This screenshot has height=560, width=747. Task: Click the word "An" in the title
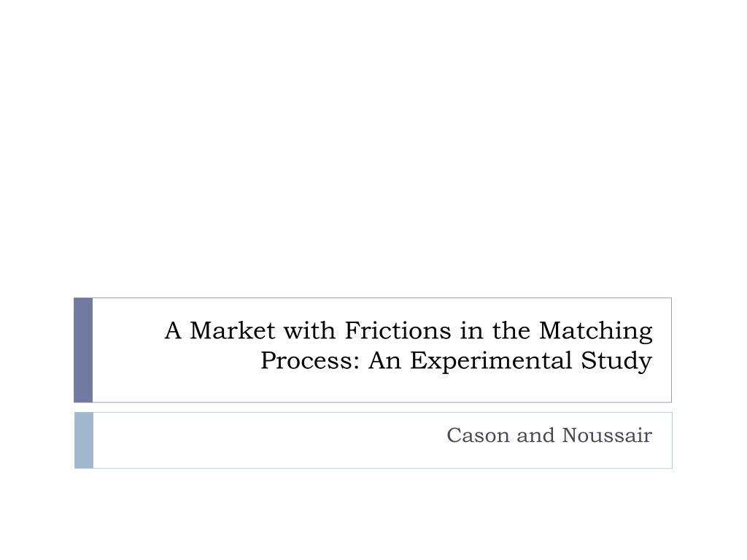coord(384,360)
